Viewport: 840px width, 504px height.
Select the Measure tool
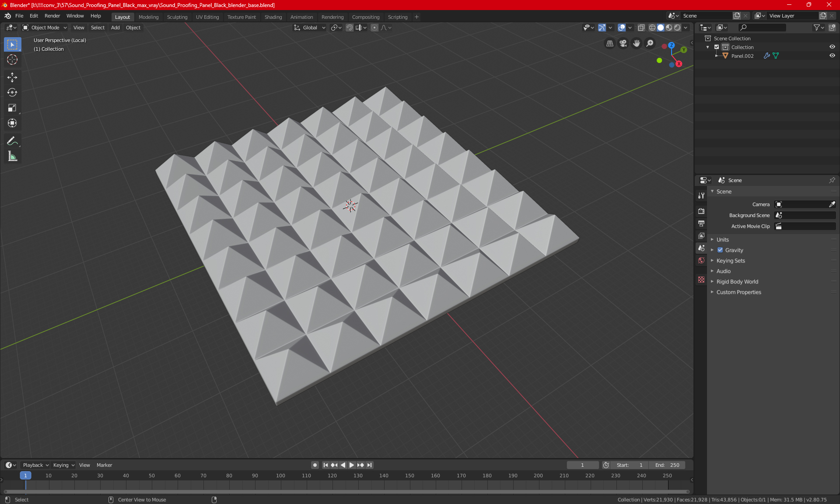pos(12,156)
